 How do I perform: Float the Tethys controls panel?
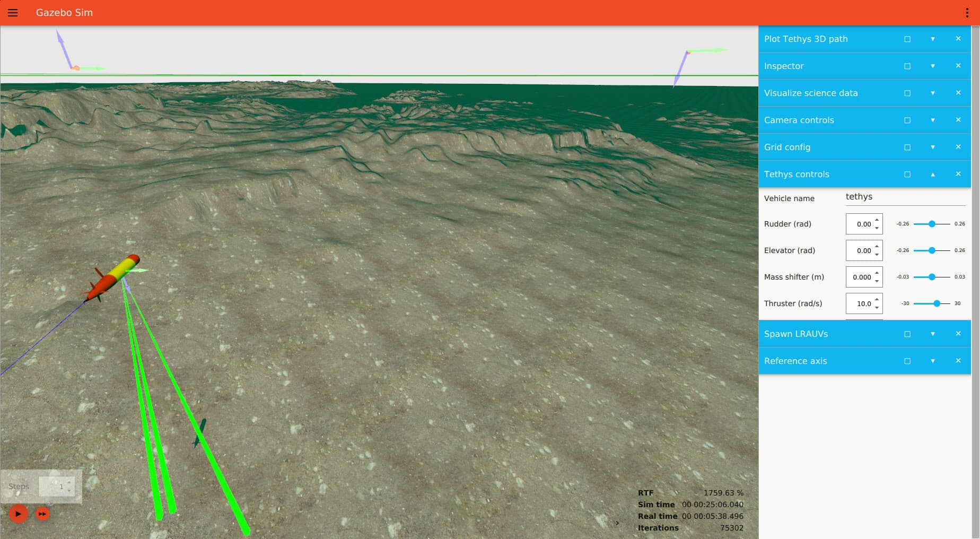(907, 174)
